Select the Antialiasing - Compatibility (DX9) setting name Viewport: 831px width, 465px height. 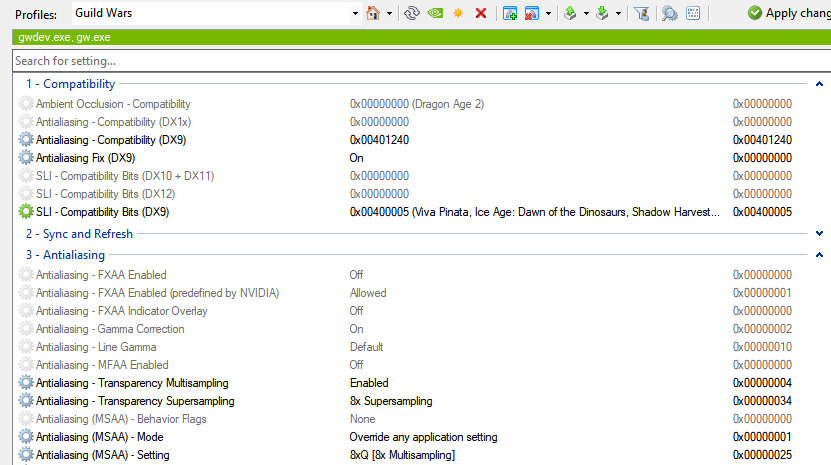111,140
